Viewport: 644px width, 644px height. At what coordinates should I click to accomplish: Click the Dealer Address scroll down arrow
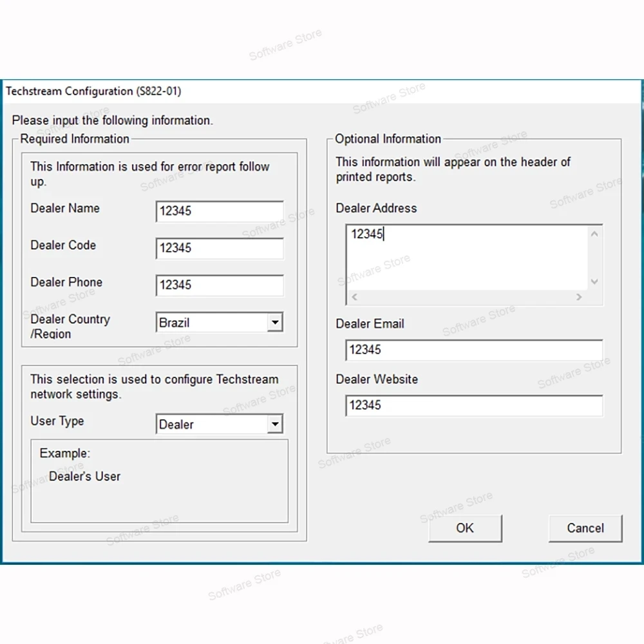click(x=594, y=282)
